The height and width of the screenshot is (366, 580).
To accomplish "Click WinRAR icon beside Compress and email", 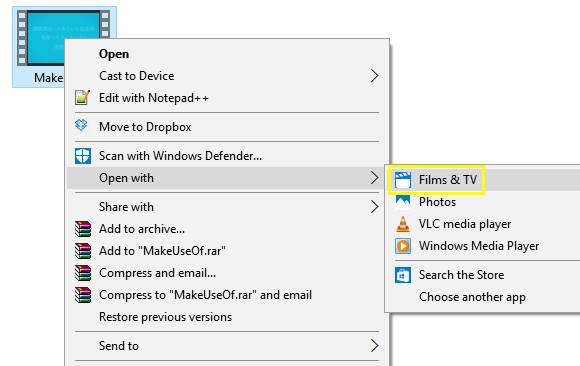I will click(x=82, y=273).
